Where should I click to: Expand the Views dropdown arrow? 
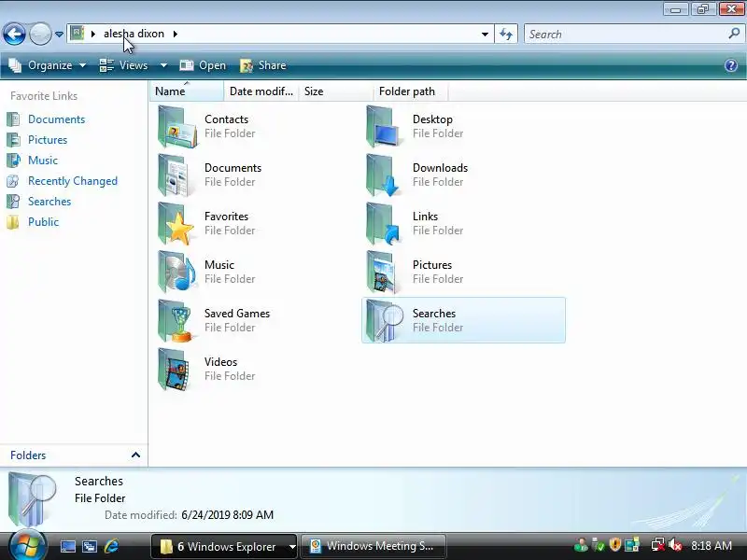click(163, 65)
